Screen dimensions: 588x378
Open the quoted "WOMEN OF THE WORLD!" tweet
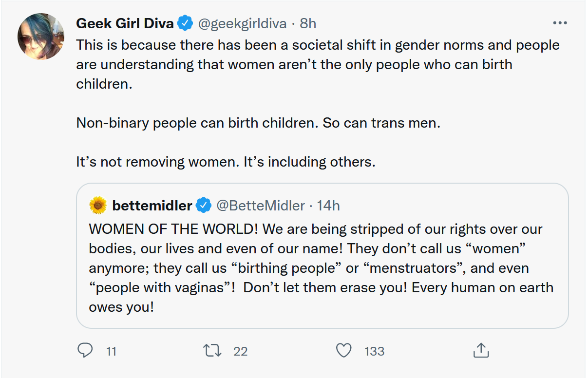pyautogui.click(x=322, y=268)
